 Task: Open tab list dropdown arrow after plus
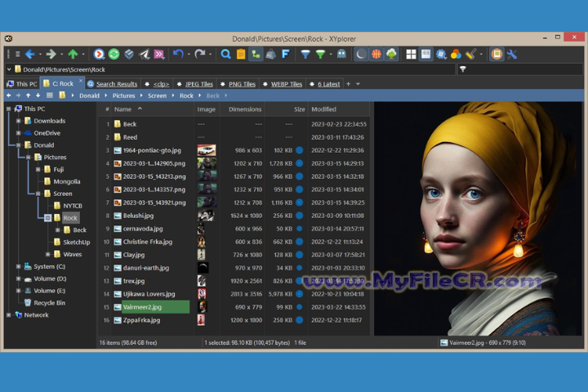click(x=358, y=84)
